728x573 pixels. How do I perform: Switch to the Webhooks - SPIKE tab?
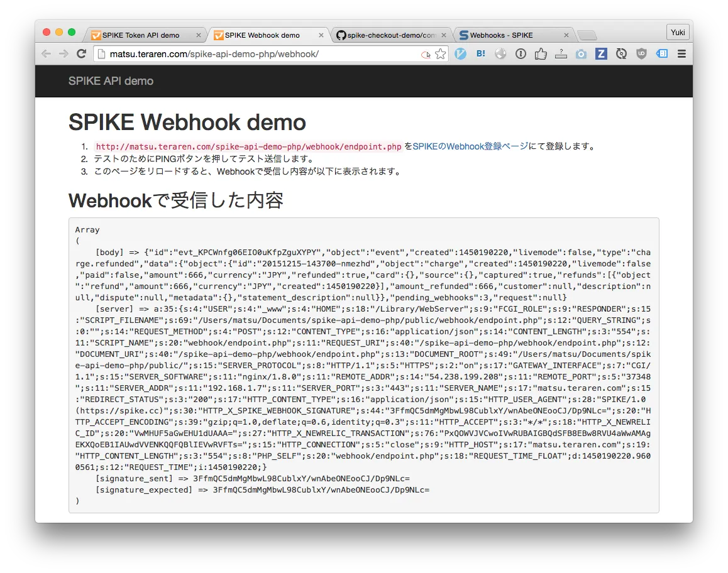(509, 35)
